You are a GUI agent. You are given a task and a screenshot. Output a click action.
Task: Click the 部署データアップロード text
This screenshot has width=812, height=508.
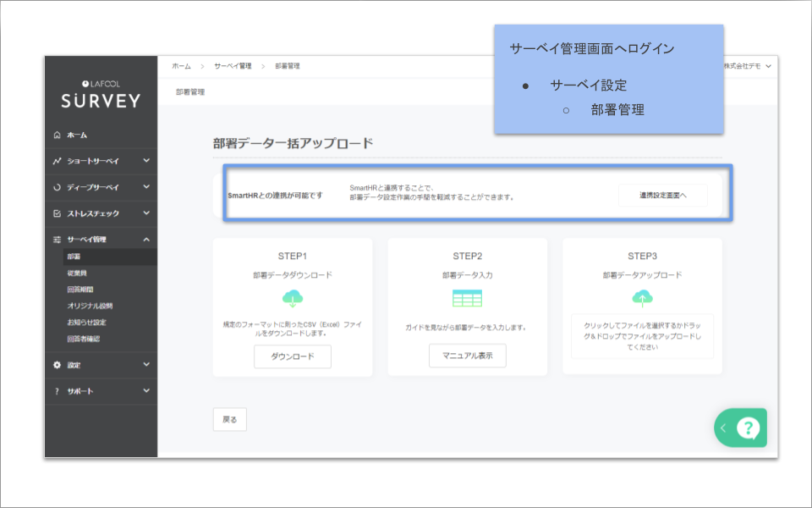pos(643,275)
